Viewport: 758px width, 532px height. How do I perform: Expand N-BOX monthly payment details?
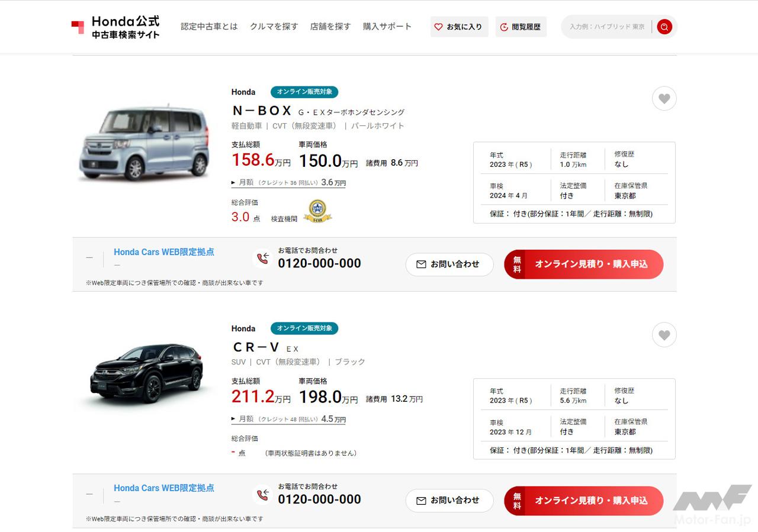coord(288,183)
